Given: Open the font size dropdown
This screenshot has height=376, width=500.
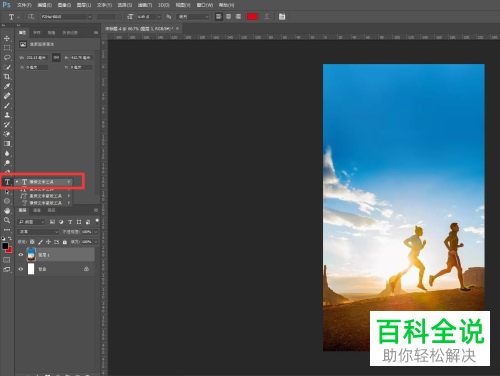Looking at the screenshot, I should [x=149, y=16].
